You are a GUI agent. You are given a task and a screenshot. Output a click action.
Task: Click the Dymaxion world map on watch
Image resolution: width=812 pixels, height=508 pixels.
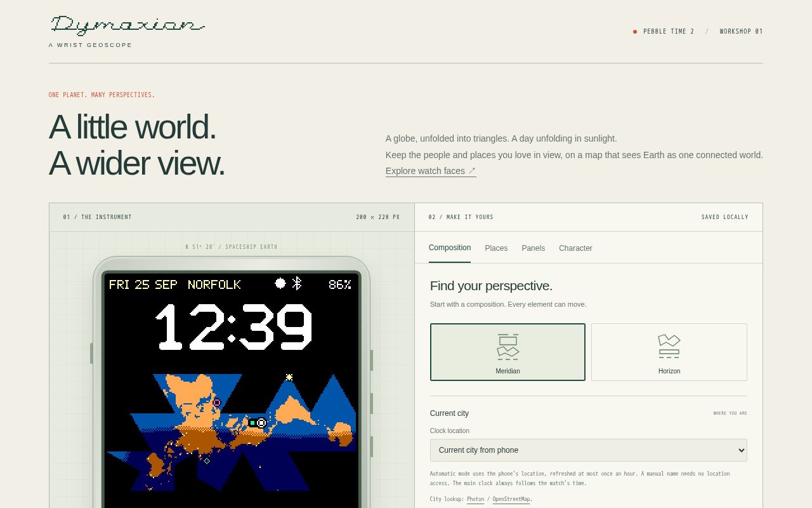[231, 432]
